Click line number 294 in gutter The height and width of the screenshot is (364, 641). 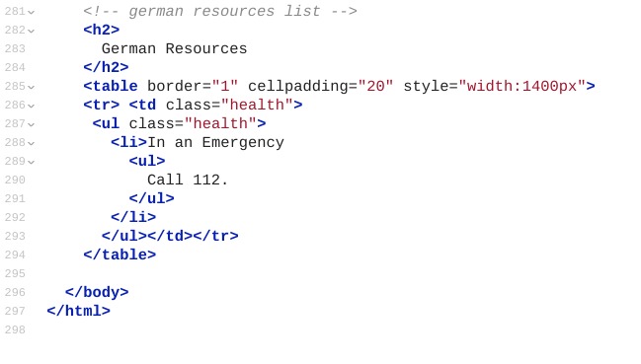pyautogui.click(x=15, y=255)
